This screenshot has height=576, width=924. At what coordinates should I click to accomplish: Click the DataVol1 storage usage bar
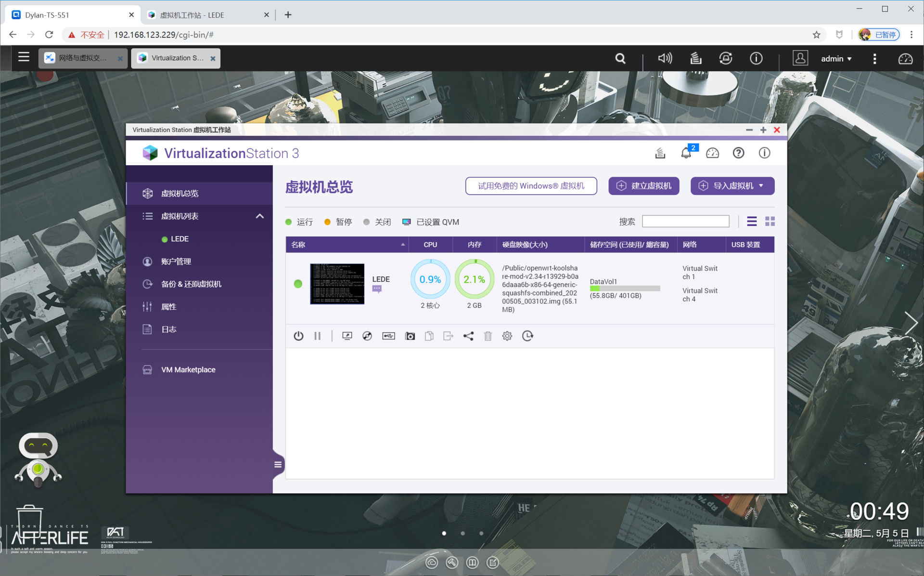625,288
